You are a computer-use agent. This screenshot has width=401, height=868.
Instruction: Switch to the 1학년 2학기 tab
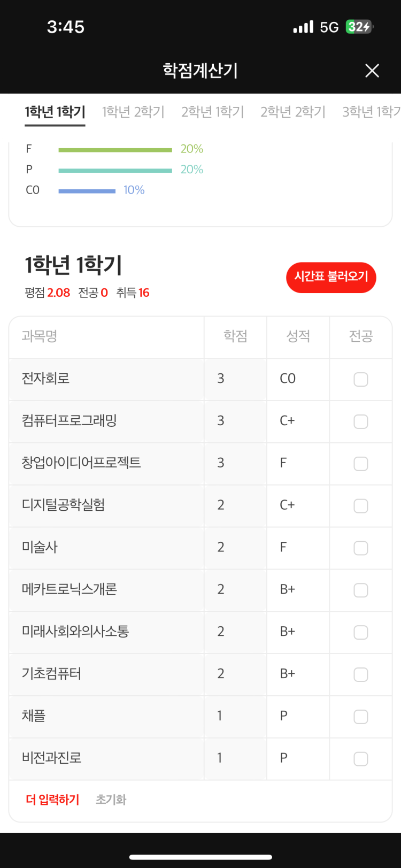133,112
